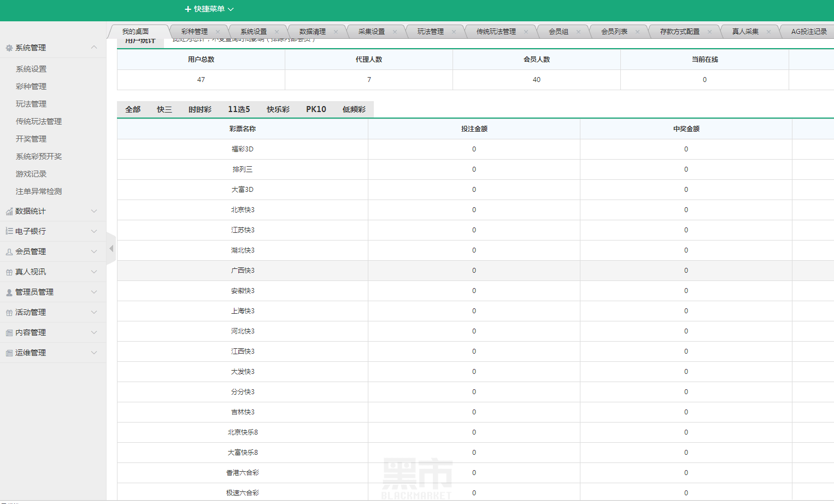This screenshot has width=834, height=504.
Task: Select the 低频彩 lottery filter
Action: (354, 109)
